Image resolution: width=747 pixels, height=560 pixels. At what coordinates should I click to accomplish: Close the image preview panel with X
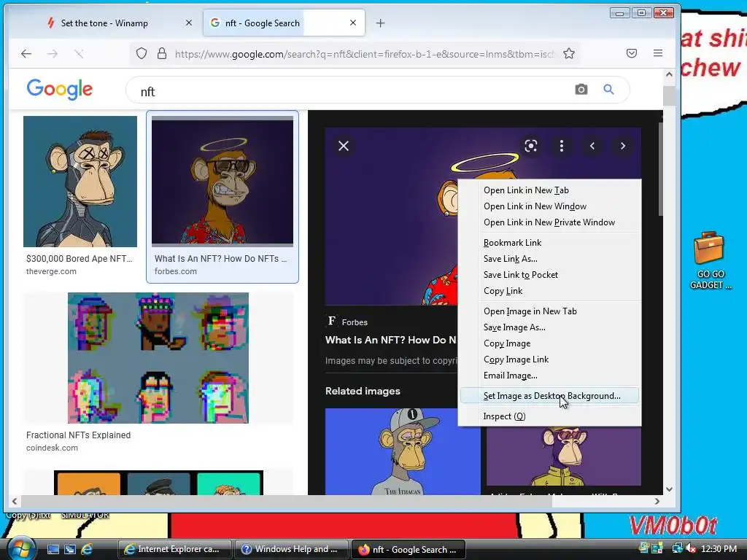[x=344, y=146]
